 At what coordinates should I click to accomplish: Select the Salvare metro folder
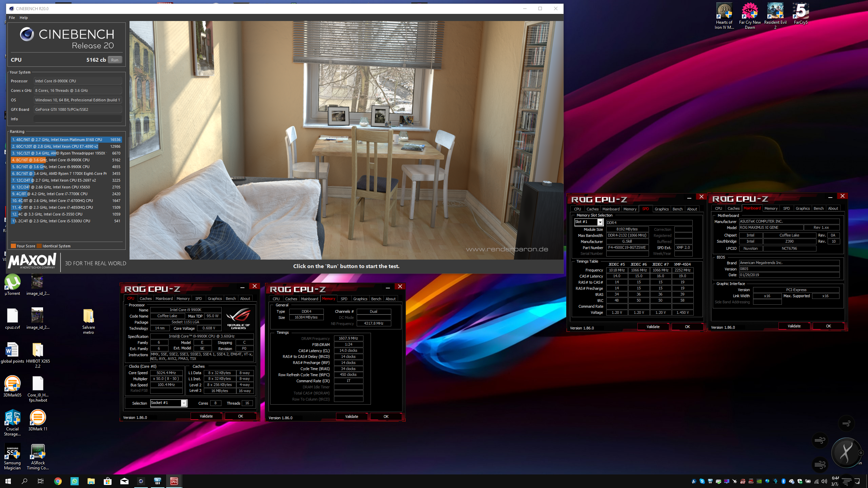coord(88,321)
